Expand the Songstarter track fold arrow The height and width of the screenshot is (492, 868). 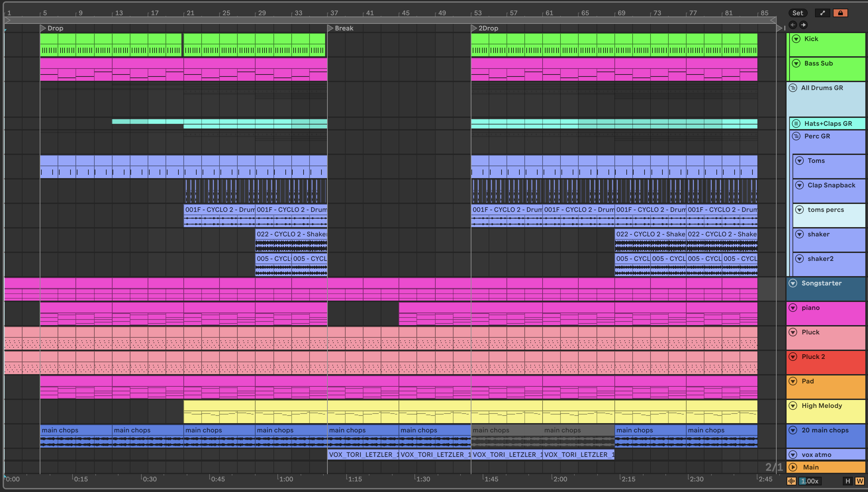tap(793, 283)
